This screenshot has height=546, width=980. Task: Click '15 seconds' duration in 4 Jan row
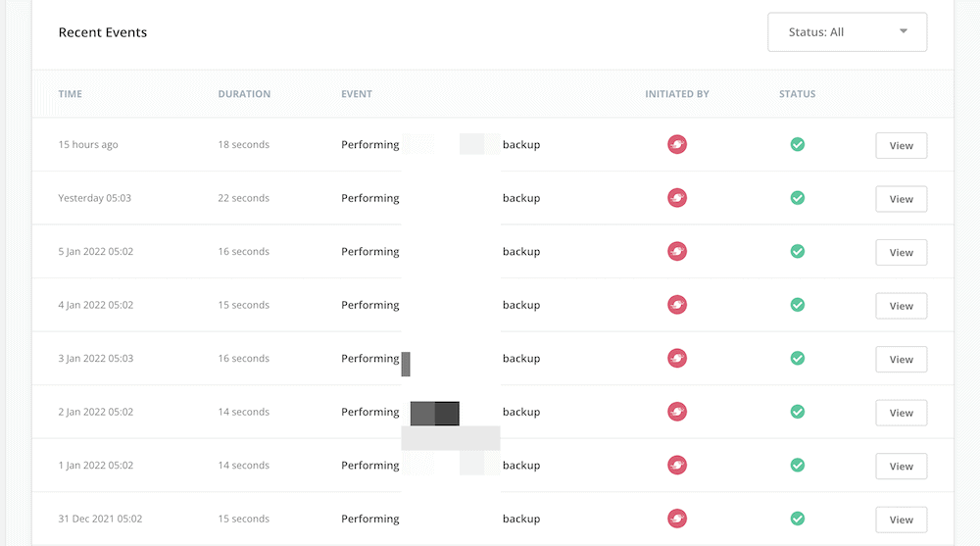[244, 305]
